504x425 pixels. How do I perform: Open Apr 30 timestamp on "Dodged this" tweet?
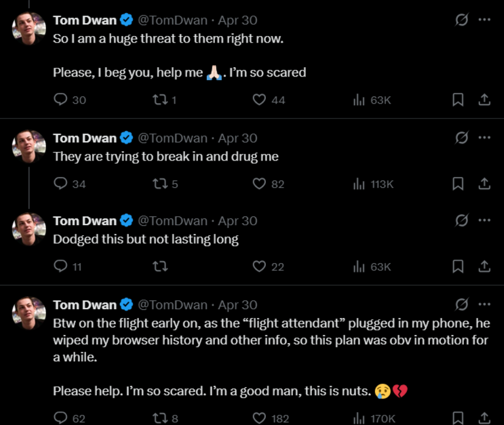pos(237,221)
